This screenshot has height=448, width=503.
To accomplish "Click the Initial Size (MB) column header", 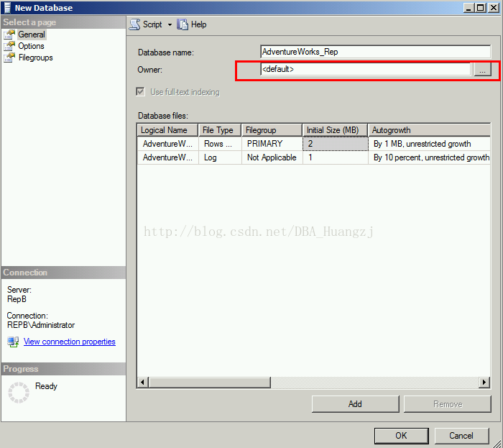I will click(x=335, y=130).
